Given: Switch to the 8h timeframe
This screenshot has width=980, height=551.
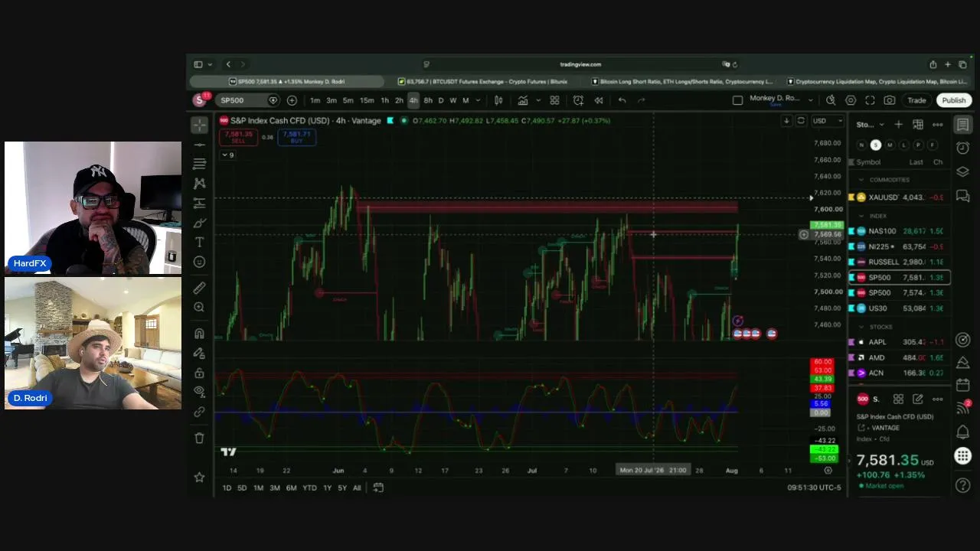Looking at the screenshot, I should [x=428, y=100].
